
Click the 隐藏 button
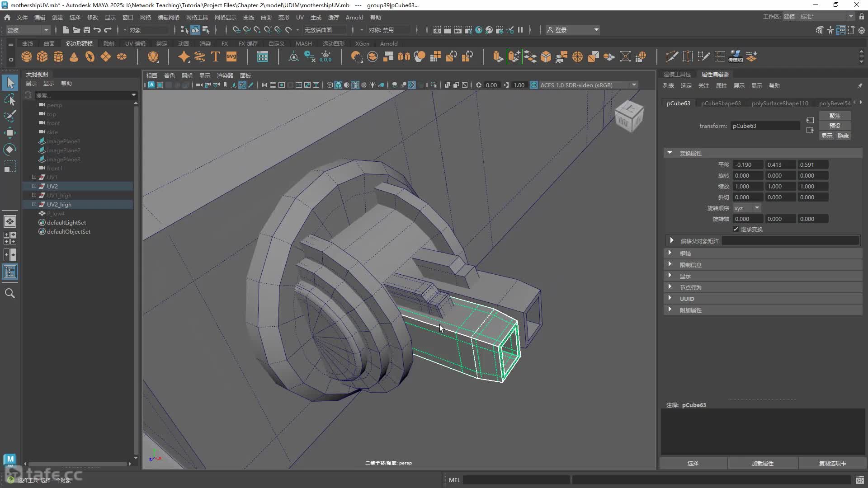[x=843, y=136]
